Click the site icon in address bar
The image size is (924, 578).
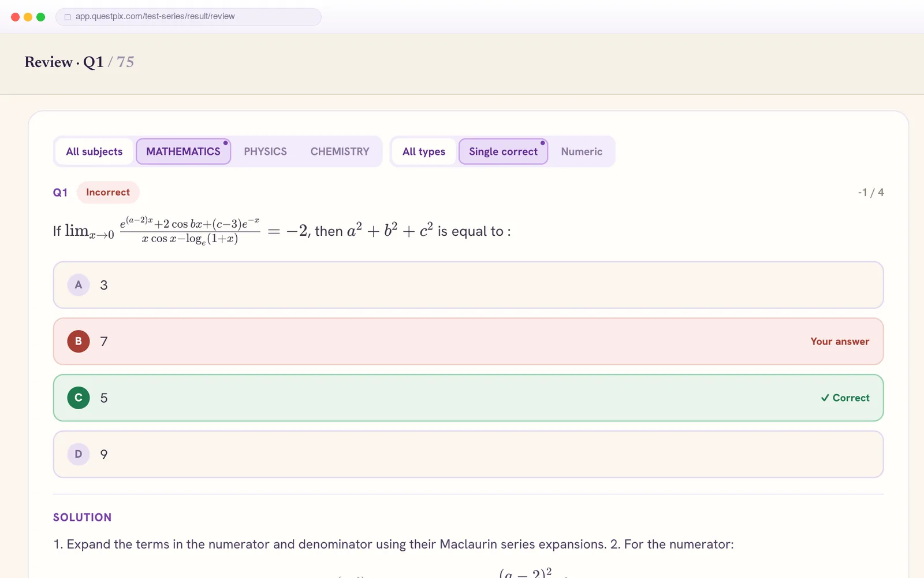coord(68,17)
